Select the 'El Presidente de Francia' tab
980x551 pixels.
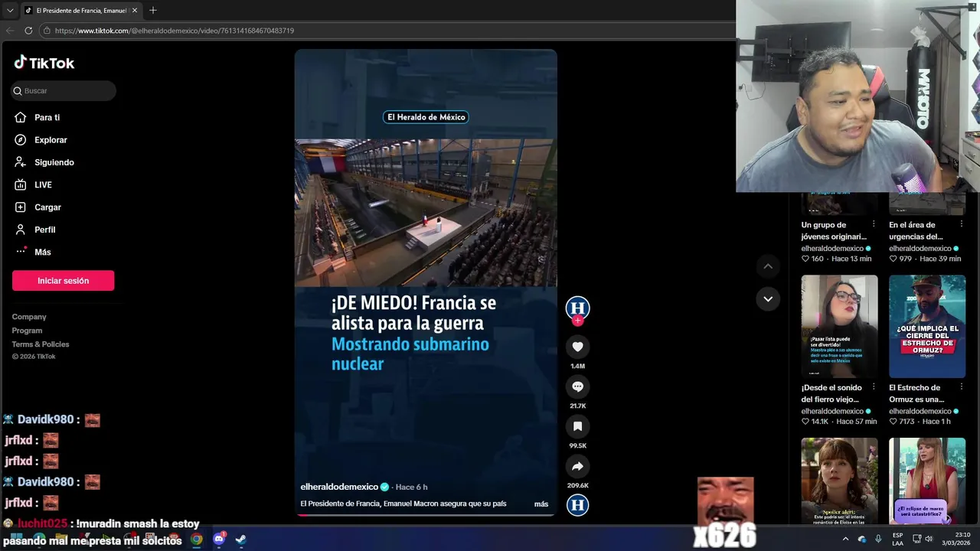80,11
